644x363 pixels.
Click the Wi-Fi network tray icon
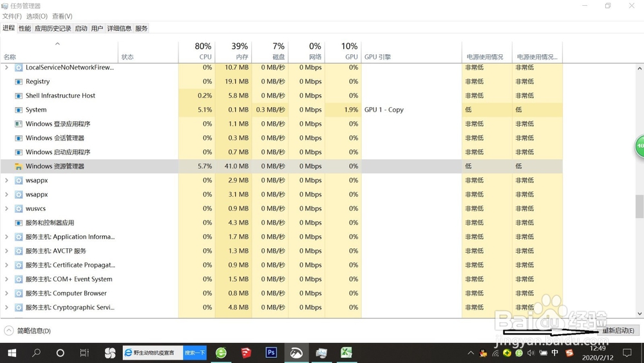[x=495, y=353]
